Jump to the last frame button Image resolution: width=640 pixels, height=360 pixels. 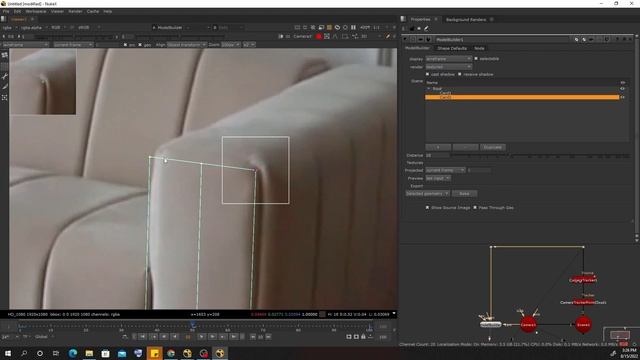pos(234,337)
